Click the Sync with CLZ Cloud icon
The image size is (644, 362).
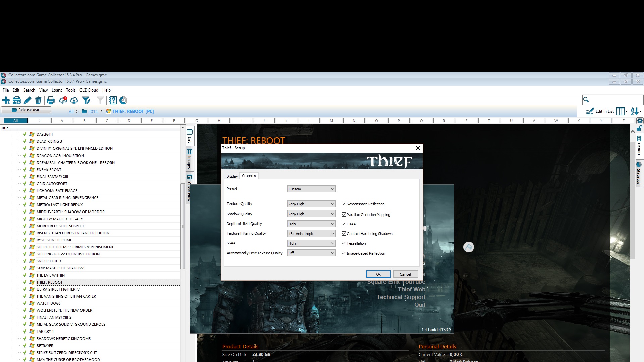click(x=63, y=100)
